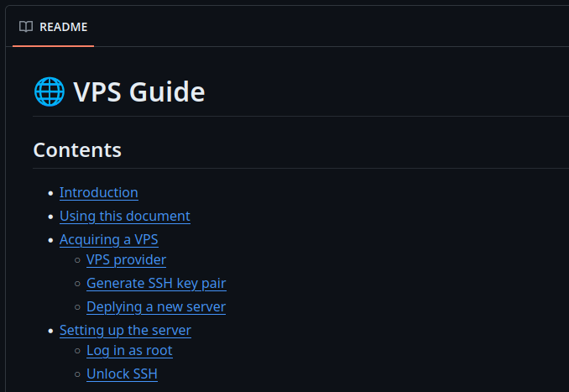The image size is (569, 392).
Task: Jump to Setting up the server
Action: pyautogui.click(x=125, y=330)
